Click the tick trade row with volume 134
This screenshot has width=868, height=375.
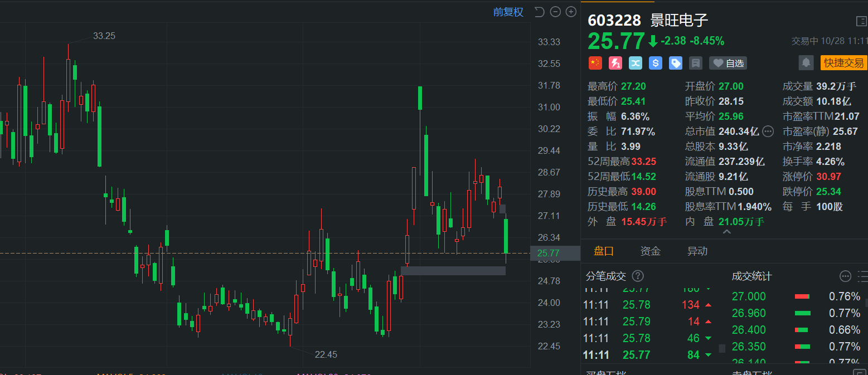[648, 305]
